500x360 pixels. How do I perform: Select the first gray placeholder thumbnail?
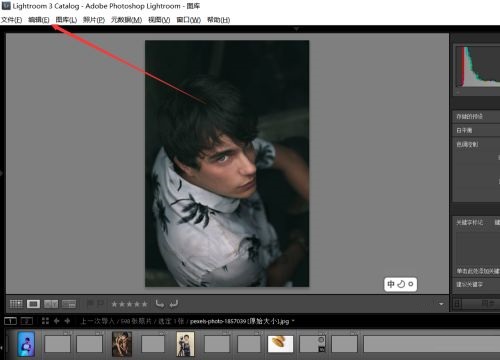point(57,344)
